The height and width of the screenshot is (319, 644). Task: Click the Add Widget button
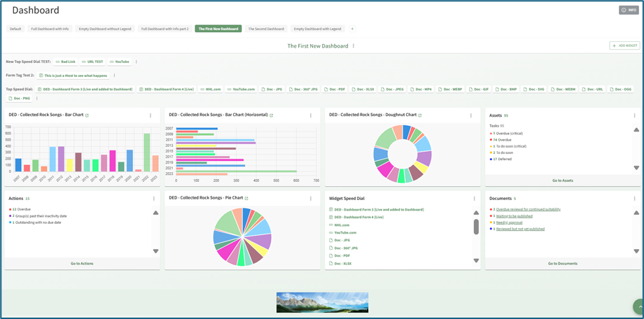coord(624,45)
